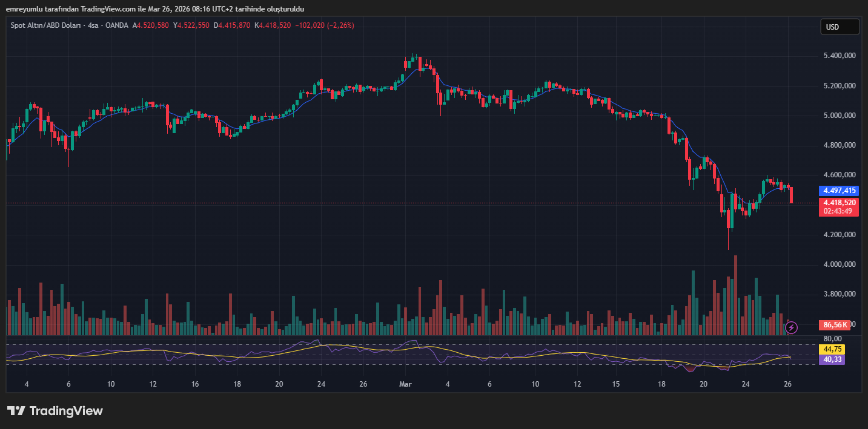Open the USD currency selector
This screenshot has width=868, height=429.
(x=840, y=27)
